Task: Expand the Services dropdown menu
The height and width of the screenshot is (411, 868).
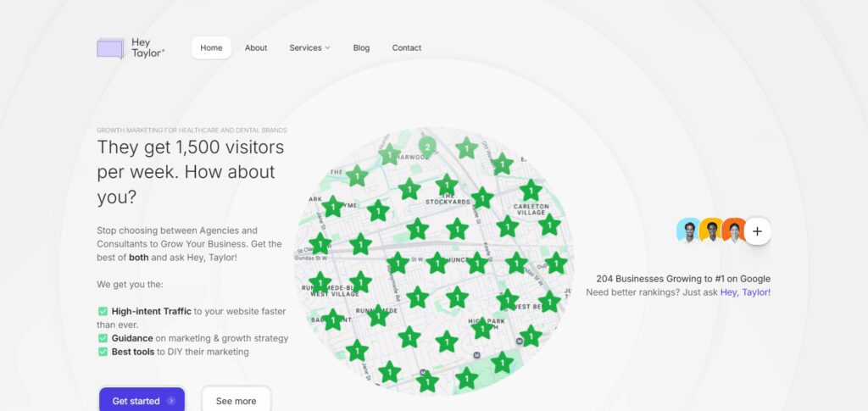Action: tap(309, 48)
